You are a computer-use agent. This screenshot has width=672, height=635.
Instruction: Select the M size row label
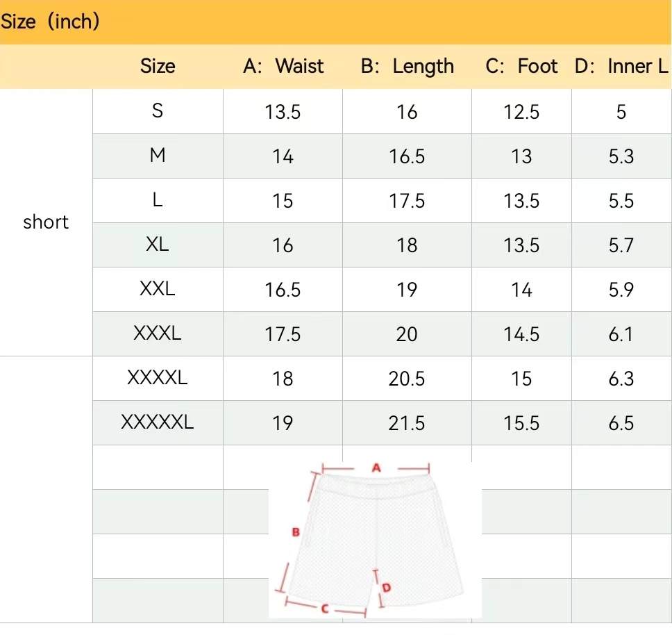coord(158,156)
